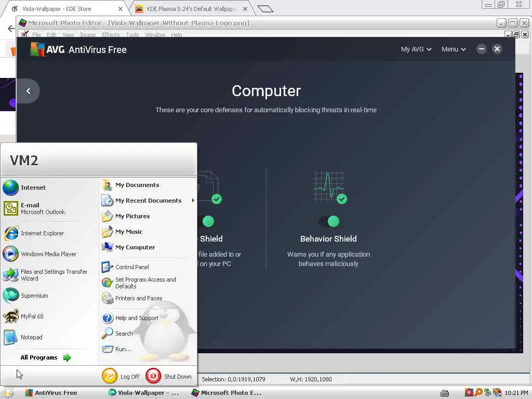Click the W,H: 1920,1080 status text
This screenshot has width=532, height=399.
pyautogui.click(x=311, y=379)
